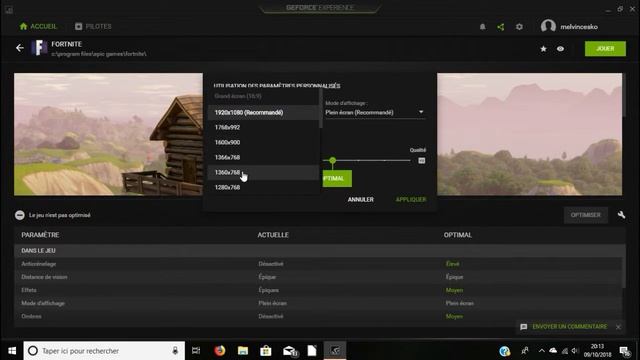Click the resolution list scrollbar

tap(321, 108)
